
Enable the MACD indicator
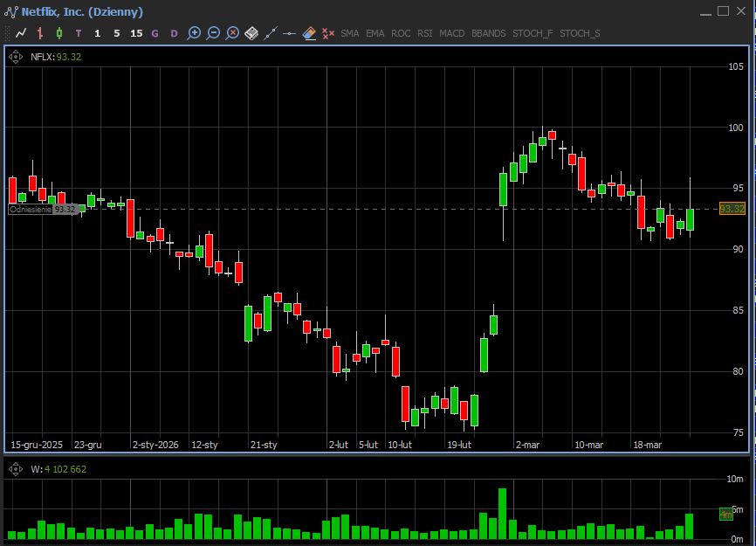pyautogui.click(x=451, y=33)
